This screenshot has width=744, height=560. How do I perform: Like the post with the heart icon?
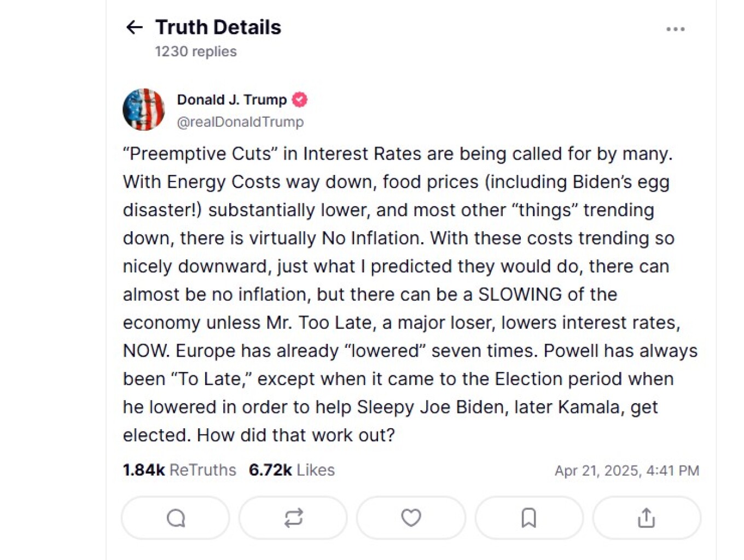click(411, 518)
